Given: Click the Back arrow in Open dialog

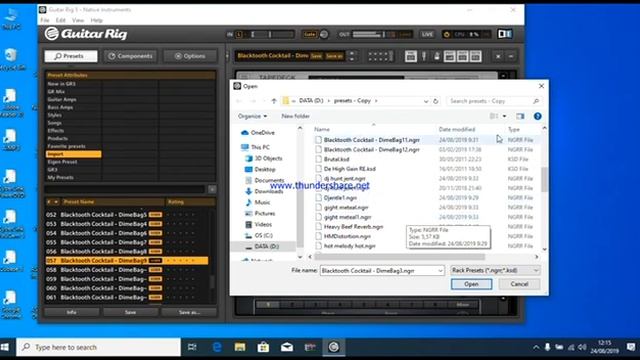Looking at the screenshot, I should (x=238, y=101).
